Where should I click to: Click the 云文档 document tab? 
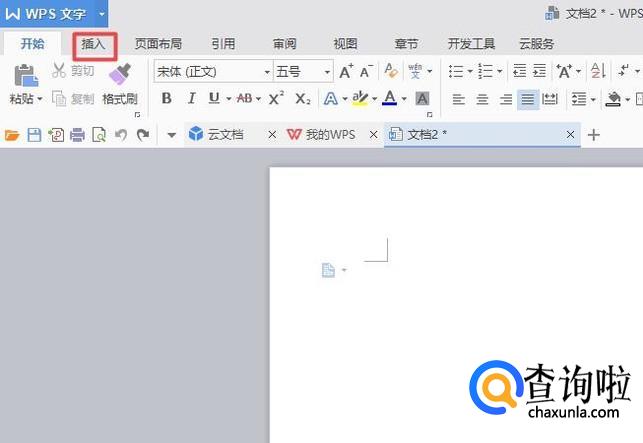tap(224, 134)
